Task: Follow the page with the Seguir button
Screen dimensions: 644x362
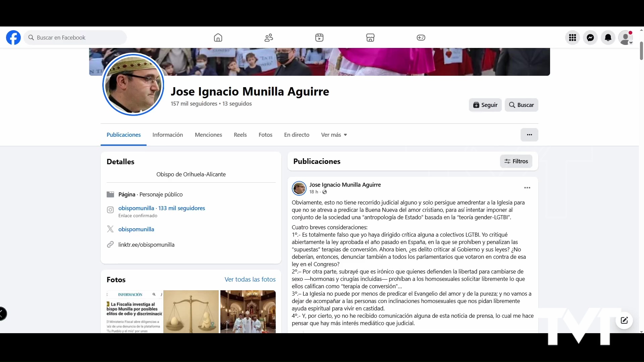Action: coord(485,105)
